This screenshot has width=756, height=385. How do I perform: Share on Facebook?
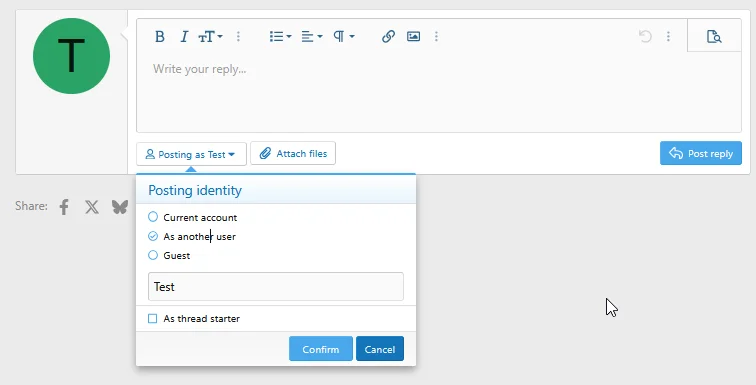click(x=64, y=207)
